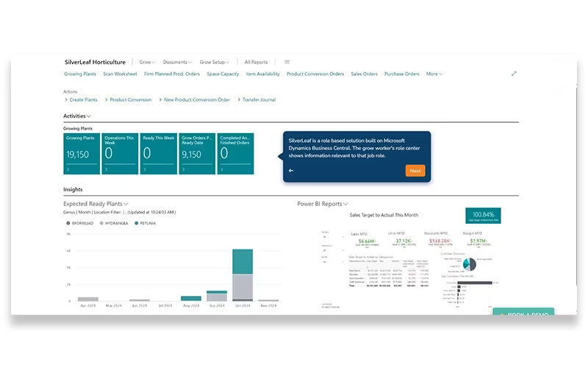Open Product Conversion Orders

pyautogui.click(x=315, y=74)
